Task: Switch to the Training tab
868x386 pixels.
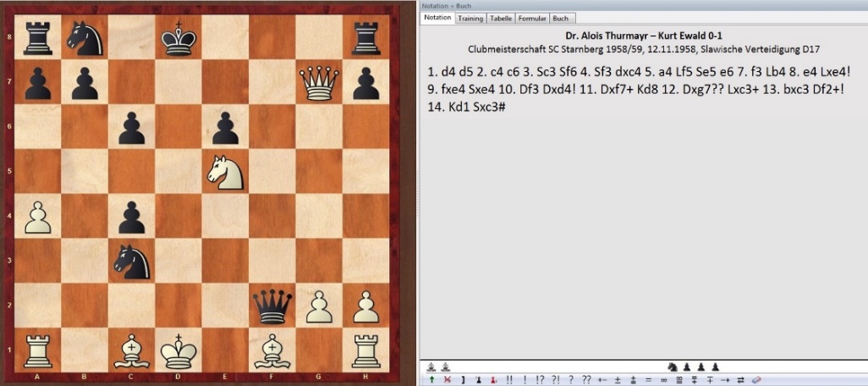Action: (470, 18)
